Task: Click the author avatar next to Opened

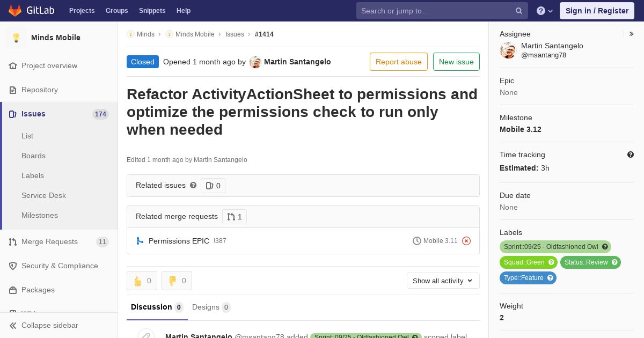Action: coord(255,62)
